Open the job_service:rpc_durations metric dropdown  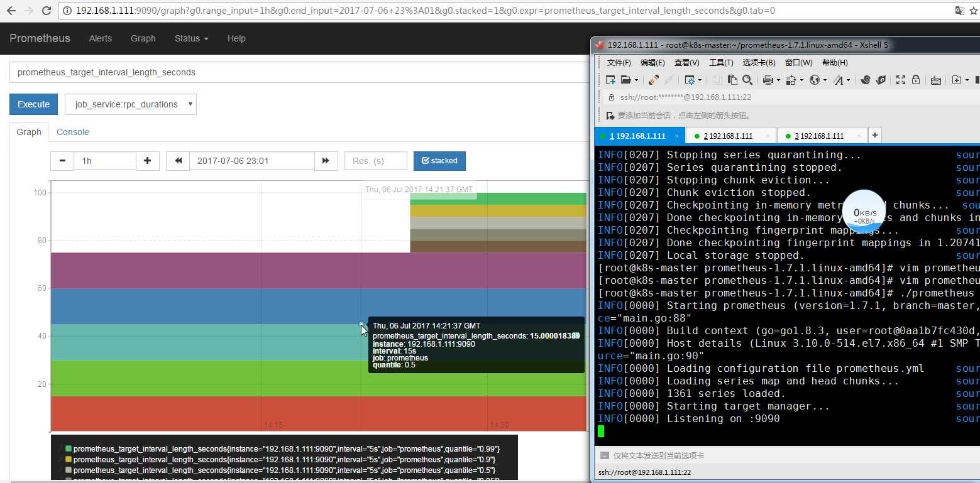[131, 104]
